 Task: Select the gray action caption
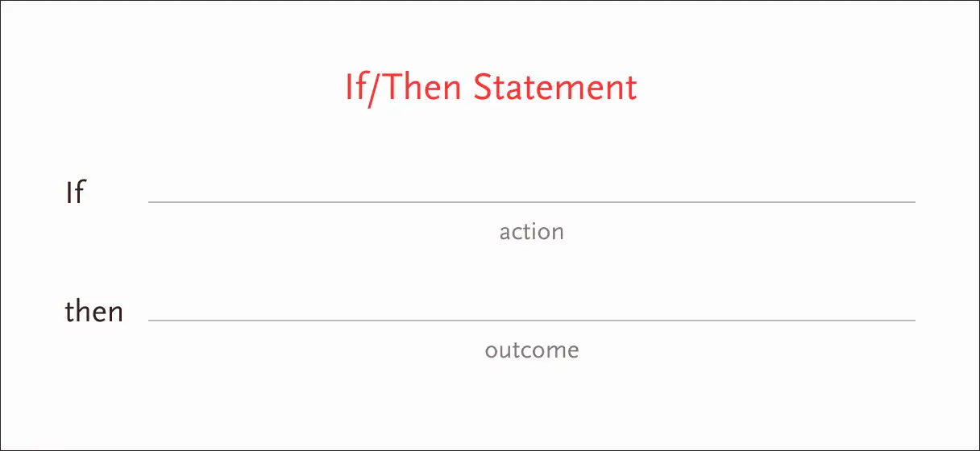tap(532, 232)
